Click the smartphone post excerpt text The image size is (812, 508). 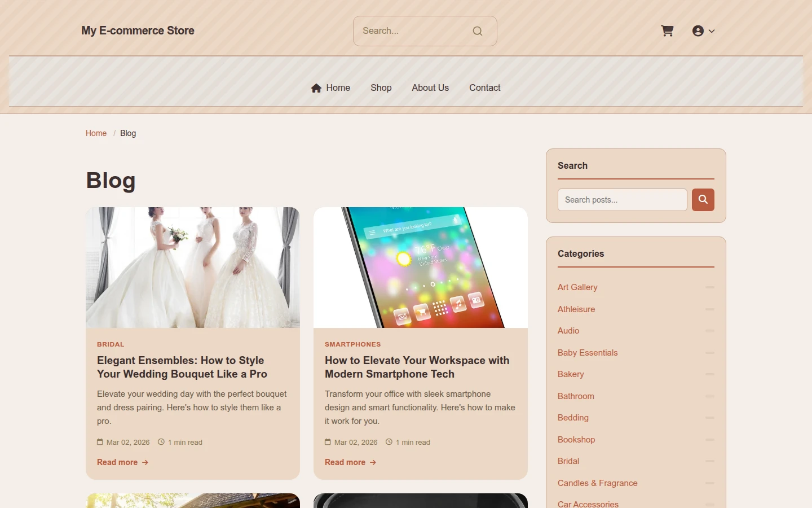420,408
